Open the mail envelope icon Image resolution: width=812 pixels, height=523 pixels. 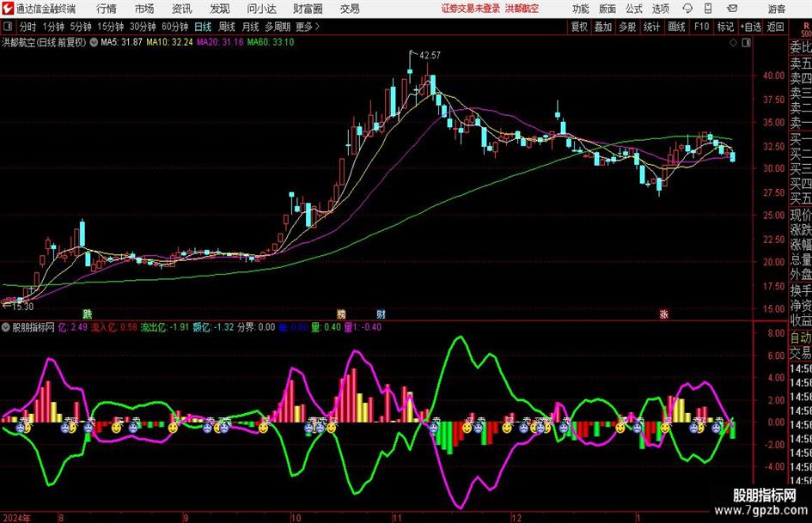pos(732,9)
